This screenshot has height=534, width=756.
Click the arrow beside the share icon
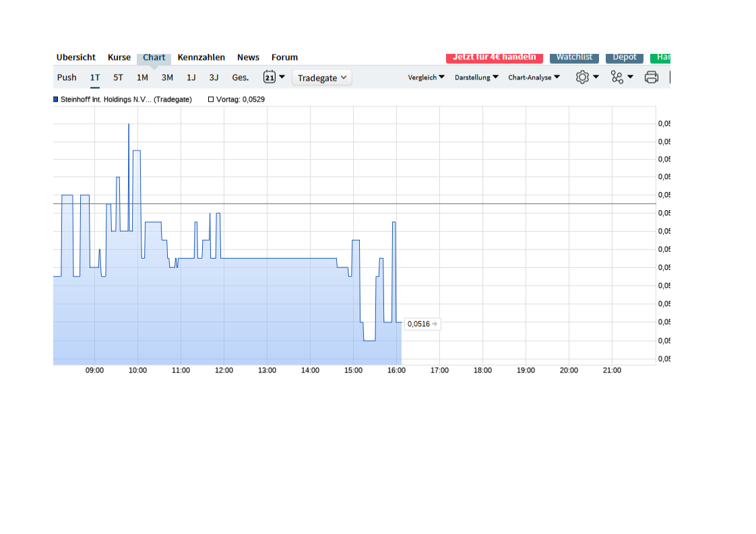629,77
